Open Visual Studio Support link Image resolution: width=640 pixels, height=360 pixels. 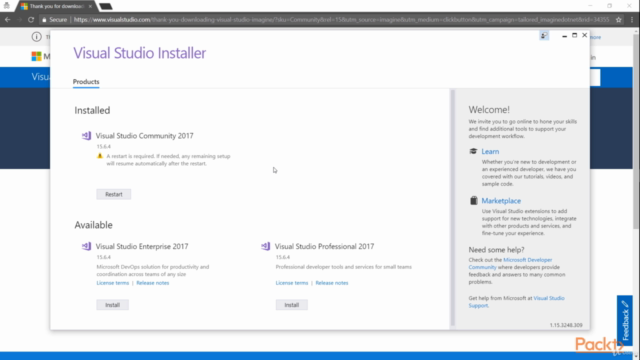pos(516,302)
